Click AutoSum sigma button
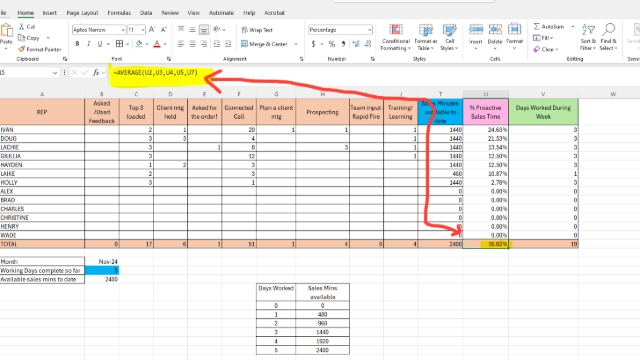640x360 pixels. point(549,27)
